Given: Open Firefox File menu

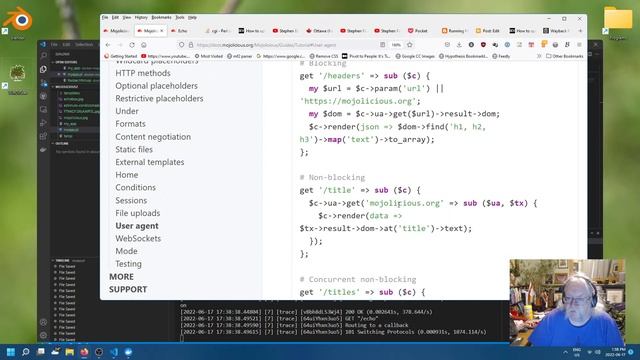Looking at the screenshot, I should point(105,18).
